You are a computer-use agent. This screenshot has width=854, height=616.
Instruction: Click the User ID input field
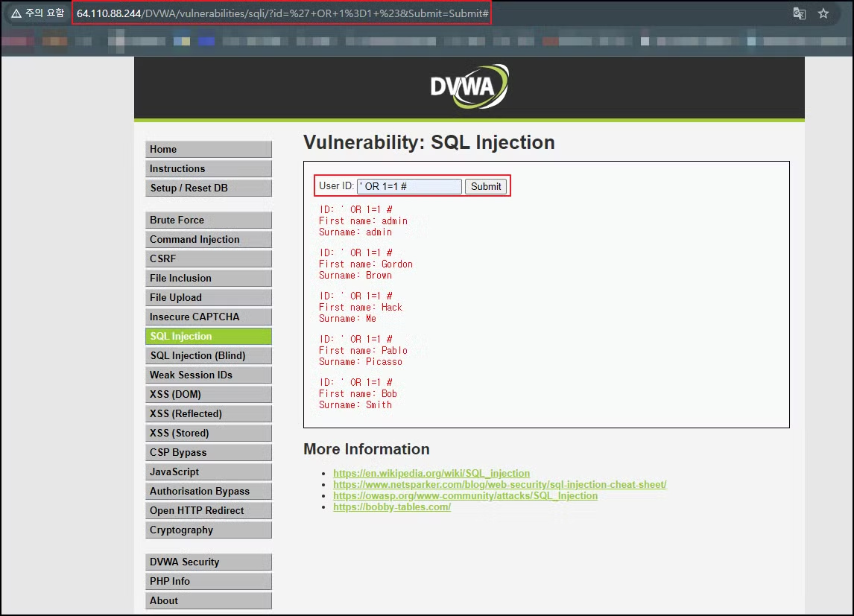coord(410,186)
